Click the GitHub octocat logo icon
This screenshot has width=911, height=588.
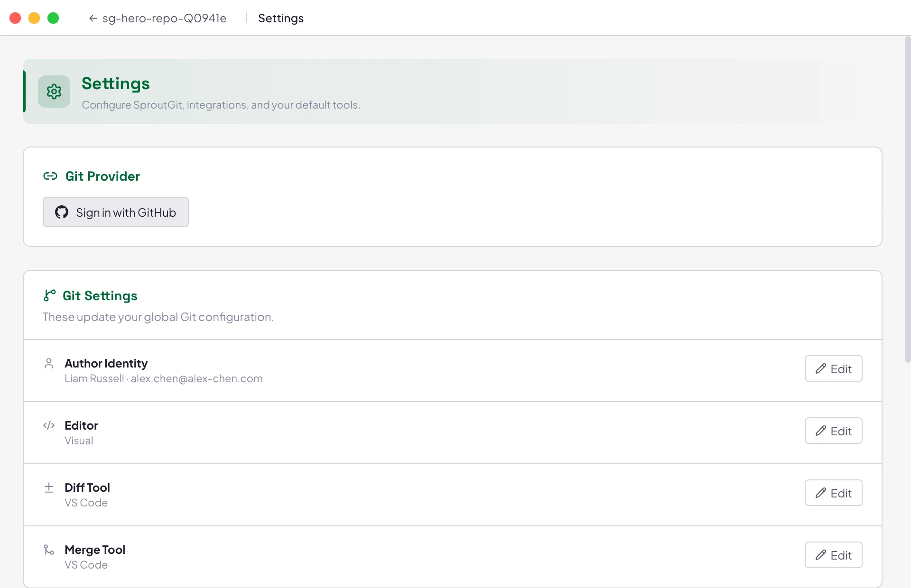pyautogui.click(x=62, y=212)
